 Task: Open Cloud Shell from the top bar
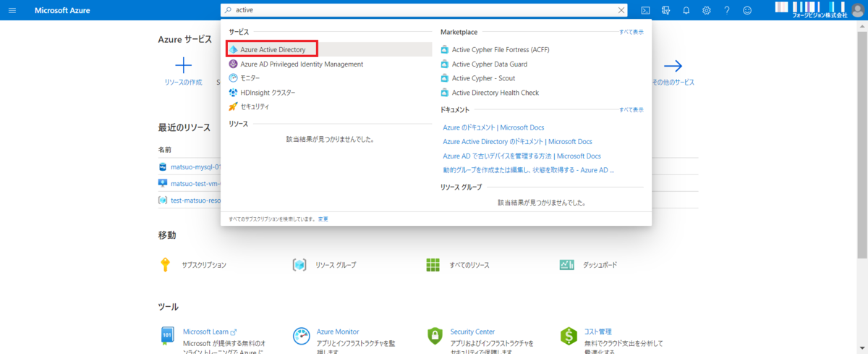pyautogui.click(x=645, y=10)
